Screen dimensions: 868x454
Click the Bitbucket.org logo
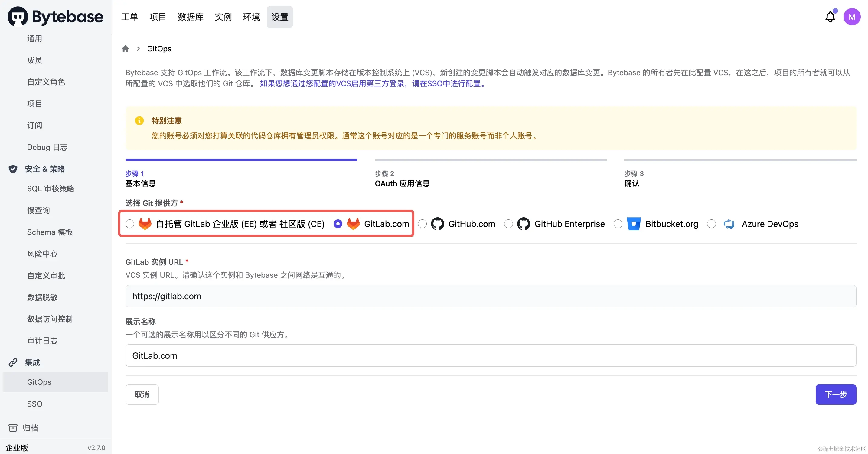pyautogui.click(x=634, y=224)
